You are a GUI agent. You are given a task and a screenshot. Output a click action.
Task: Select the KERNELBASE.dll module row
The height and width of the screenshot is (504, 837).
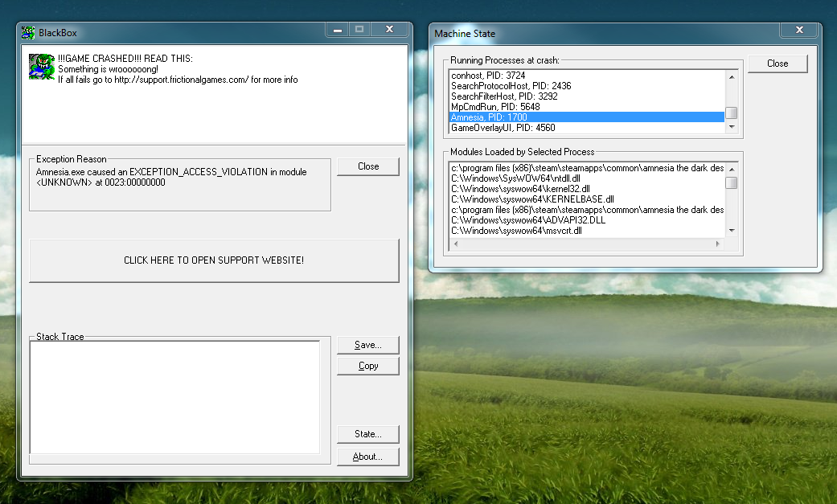587,199
